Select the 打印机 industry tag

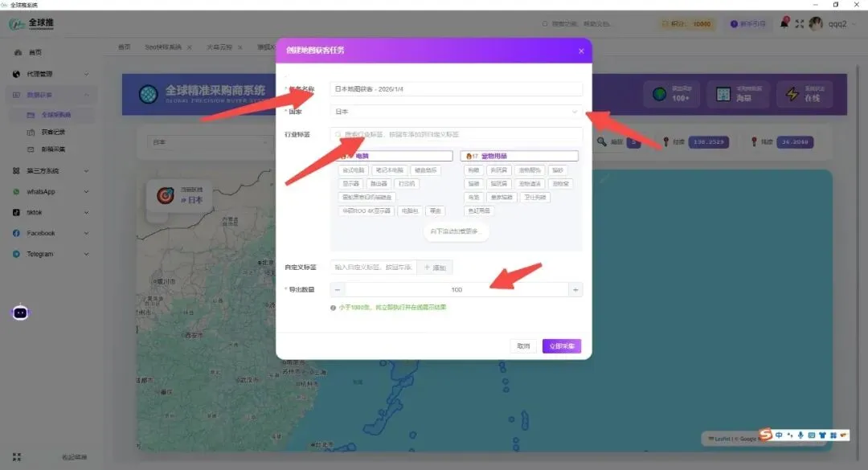tap(407, 183)
